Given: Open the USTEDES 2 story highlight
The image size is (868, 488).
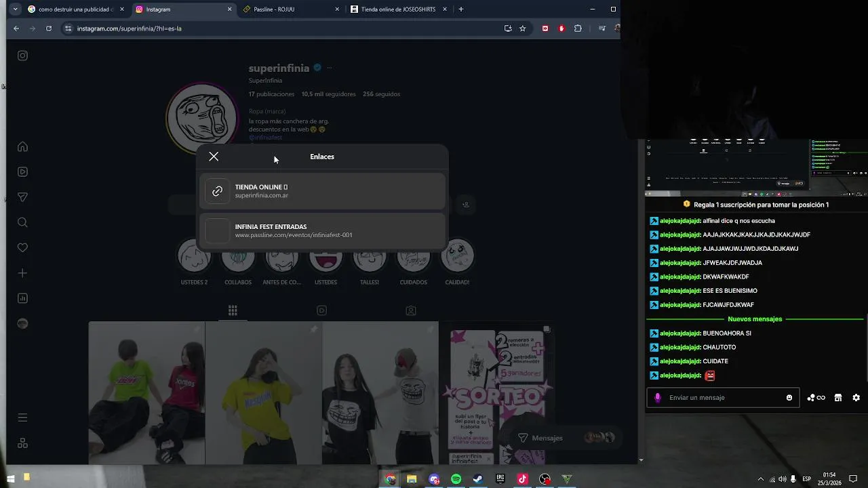Looking at the screenshot, I should point(194,261).
